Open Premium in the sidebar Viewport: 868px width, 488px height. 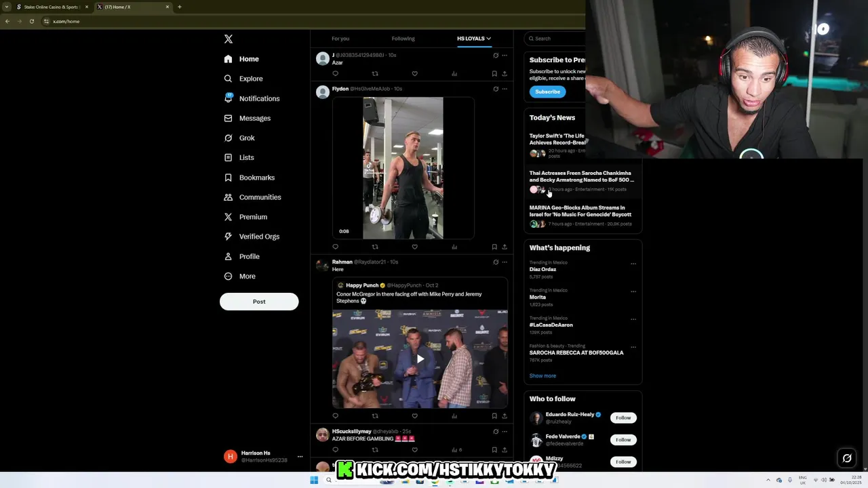click(245, 217)
